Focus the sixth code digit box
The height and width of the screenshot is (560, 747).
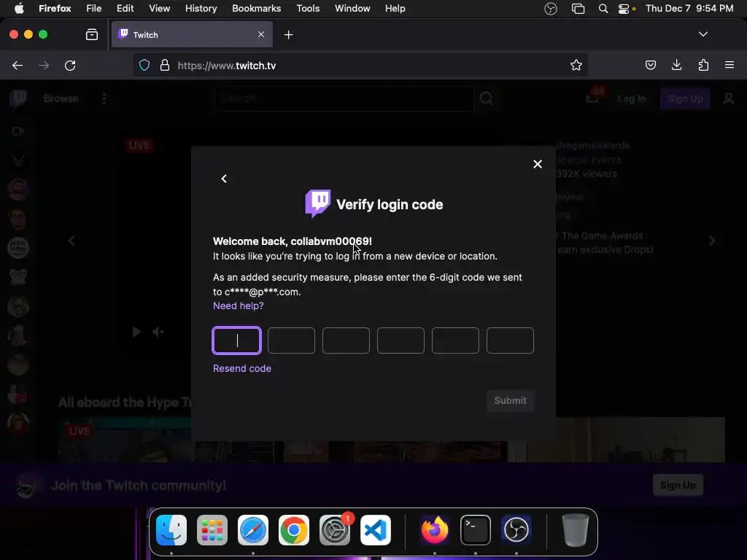point(510,341)
